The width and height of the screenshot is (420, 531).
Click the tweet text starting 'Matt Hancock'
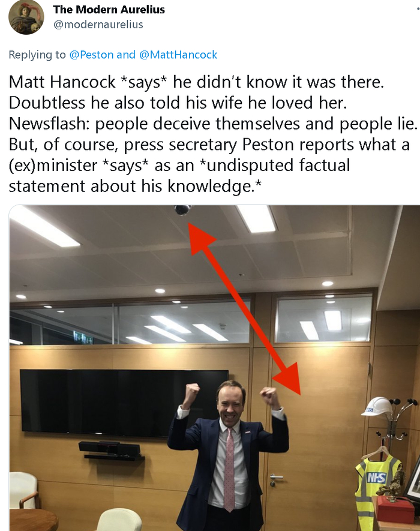(214, 134)
